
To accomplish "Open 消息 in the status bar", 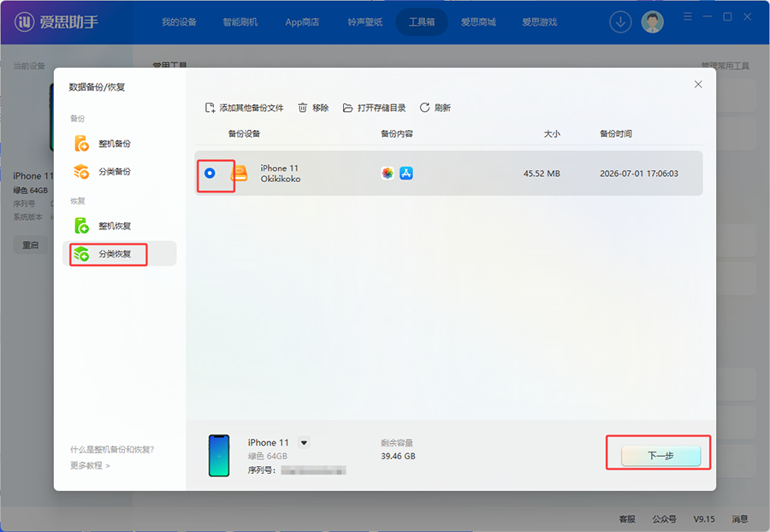I will pyautogui.click(x=740, y=519).
